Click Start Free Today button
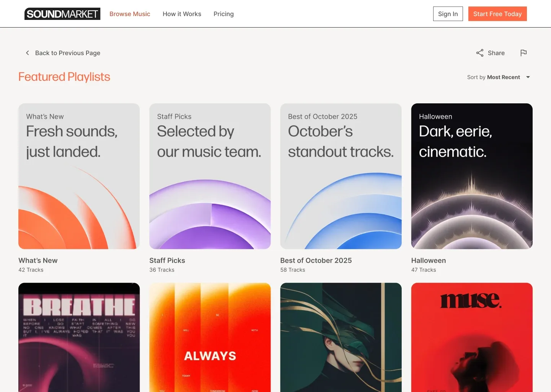Image resolution: width=551 pixels, height=392 pixels. [x=497, y=14]
